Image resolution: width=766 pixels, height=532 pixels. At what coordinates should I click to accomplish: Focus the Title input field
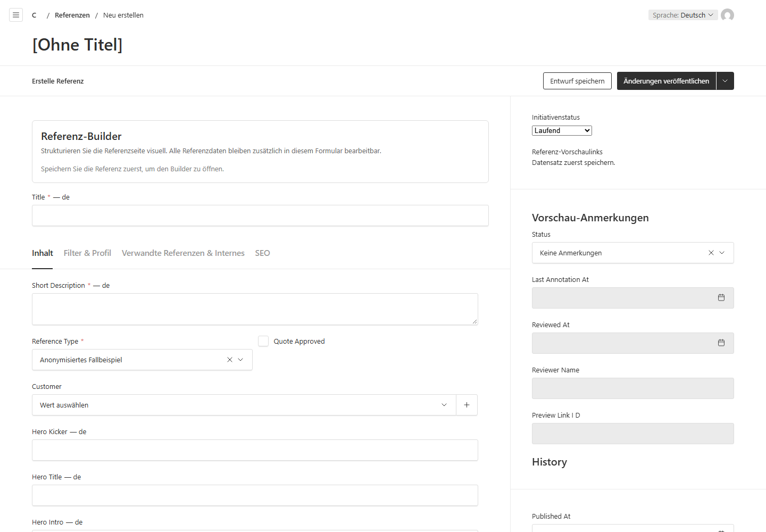click(x=260, y=215)
